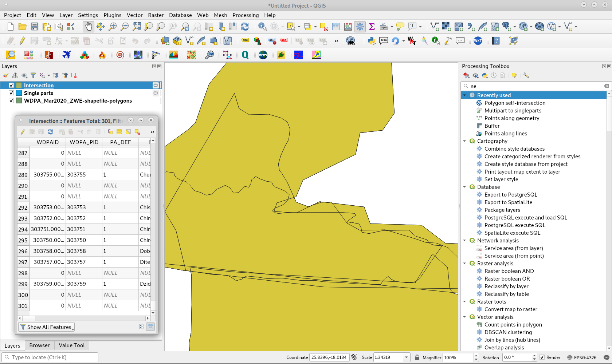This screenshot has height=364, width=612.
Task: Clear the toolbox search text
Action: [x=606, y=86]
